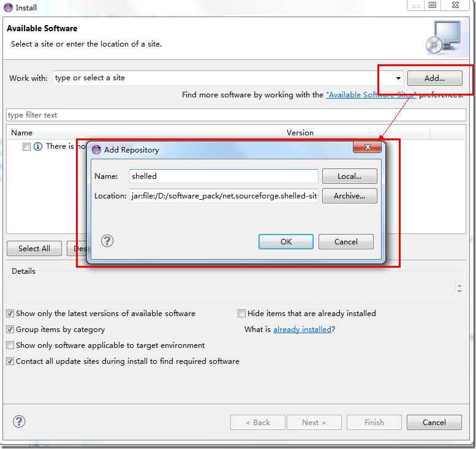
Task: Click the 'Next >' button
Action: click(314, 422)
